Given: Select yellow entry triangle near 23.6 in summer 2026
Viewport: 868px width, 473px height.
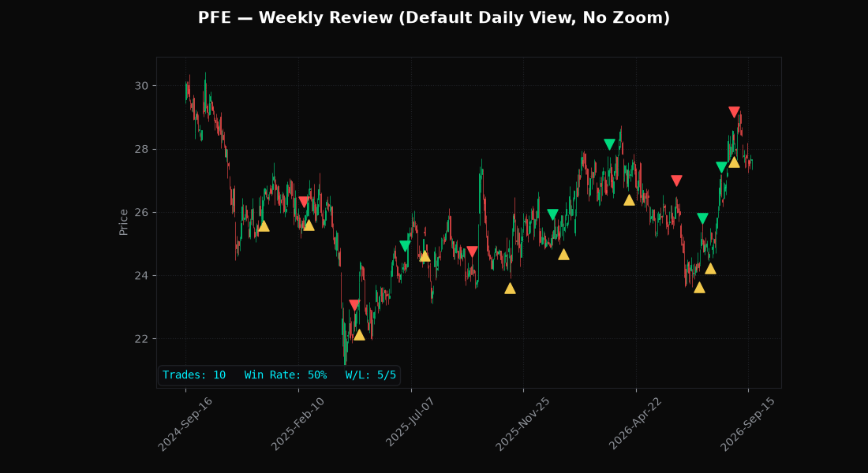Looking at the screenshot, I should click(x=699, y=288).
